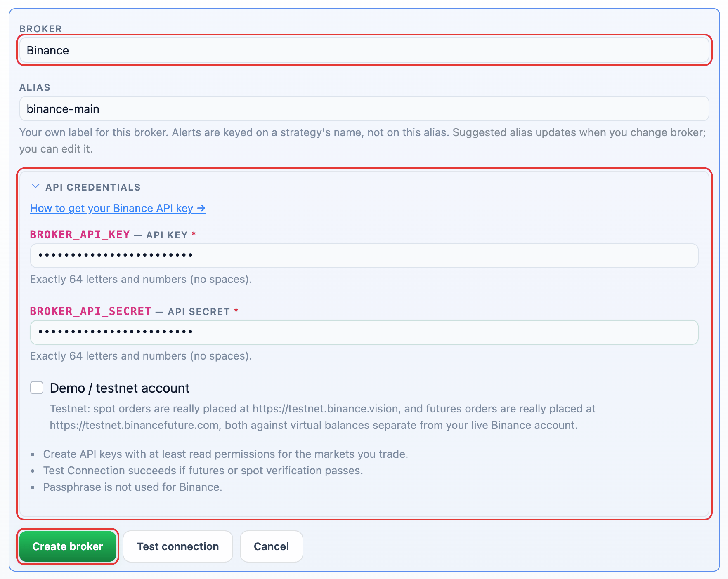
Task: Open the Broker dropdown showing Binance
Action: pyautogui.click(x=364, y=50)
